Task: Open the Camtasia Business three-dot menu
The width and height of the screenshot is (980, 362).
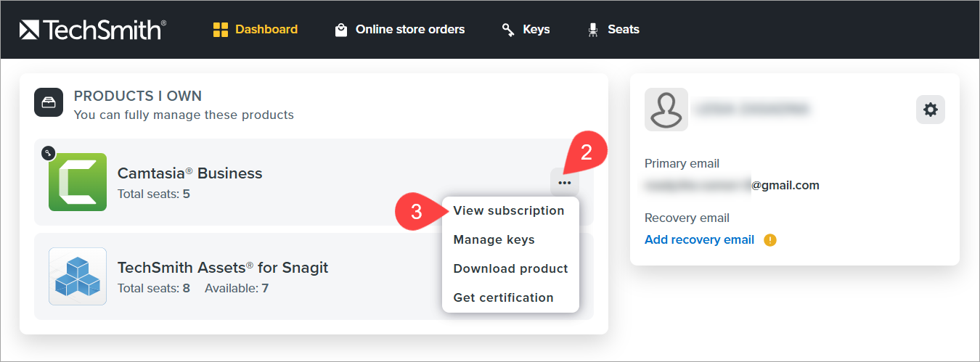Action: 565,182
